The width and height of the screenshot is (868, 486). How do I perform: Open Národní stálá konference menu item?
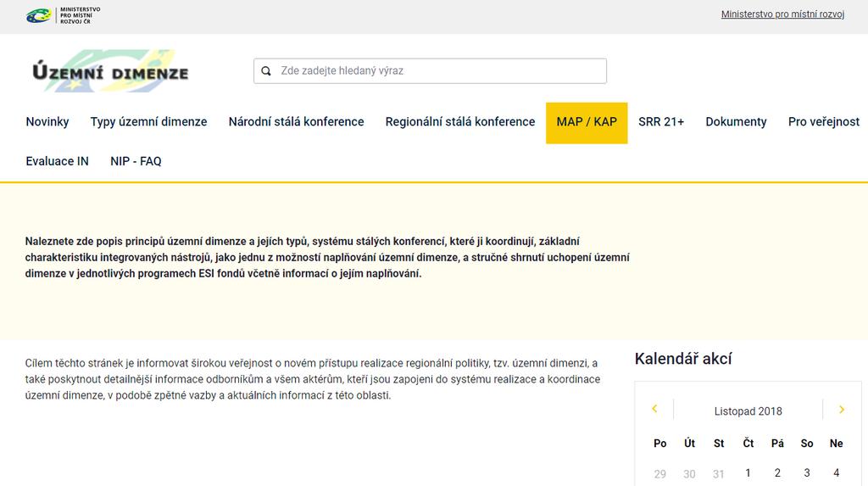click(296, 122)
